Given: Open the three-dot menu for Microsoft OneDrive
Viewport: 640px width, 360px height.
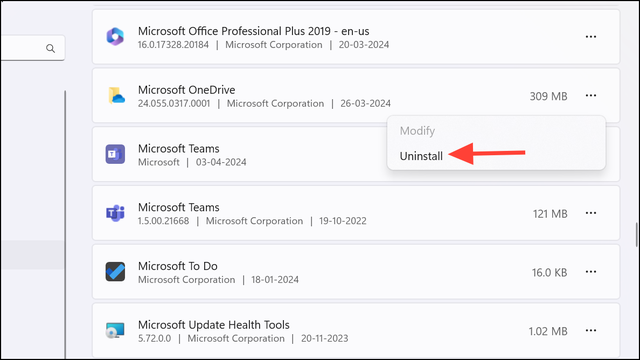Looking at the screenshot, I should point(591,96).
